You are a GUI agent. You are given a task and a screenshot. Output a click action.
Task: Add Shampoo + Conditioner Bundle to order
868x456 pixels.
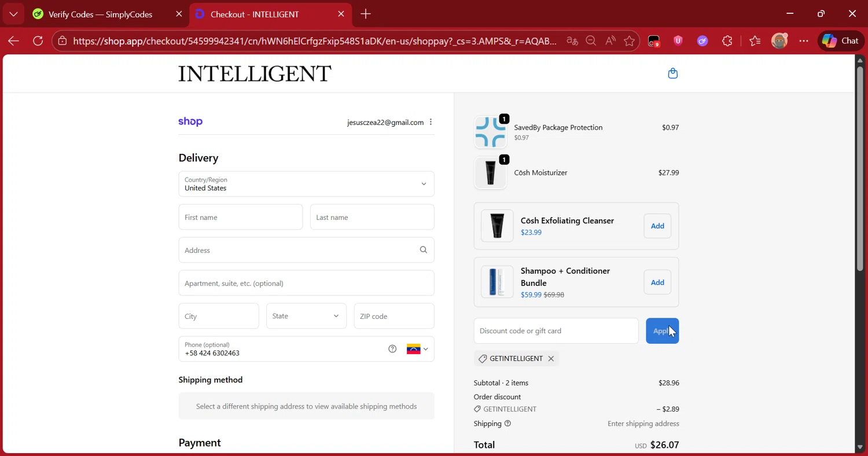(657, 282)
